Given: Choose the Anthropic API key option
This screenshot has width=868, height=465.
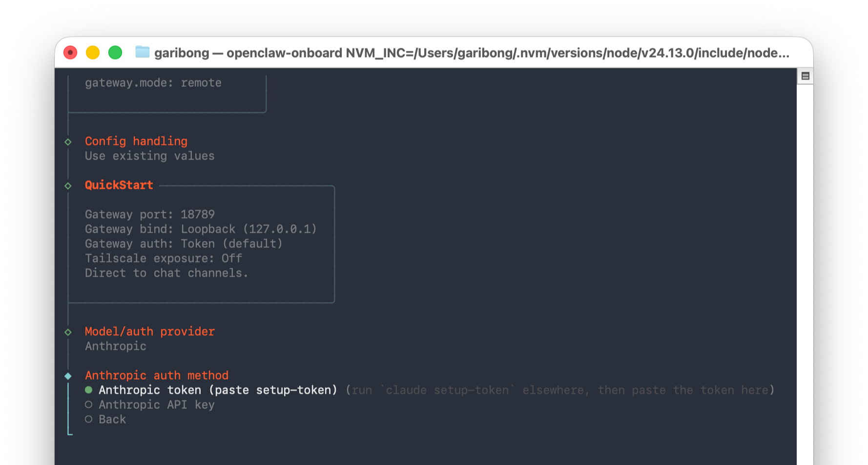Looking at the screenshot, I should (x=150, y=405).
